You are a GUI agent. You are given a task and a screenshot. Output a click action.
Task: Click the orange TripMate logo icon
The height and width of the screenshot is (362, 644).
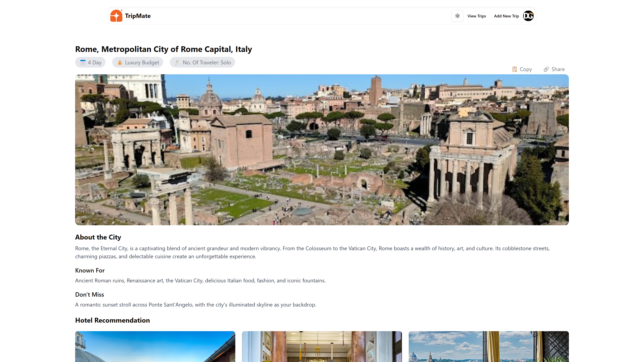pyautogui.click(x=116, y=16)
